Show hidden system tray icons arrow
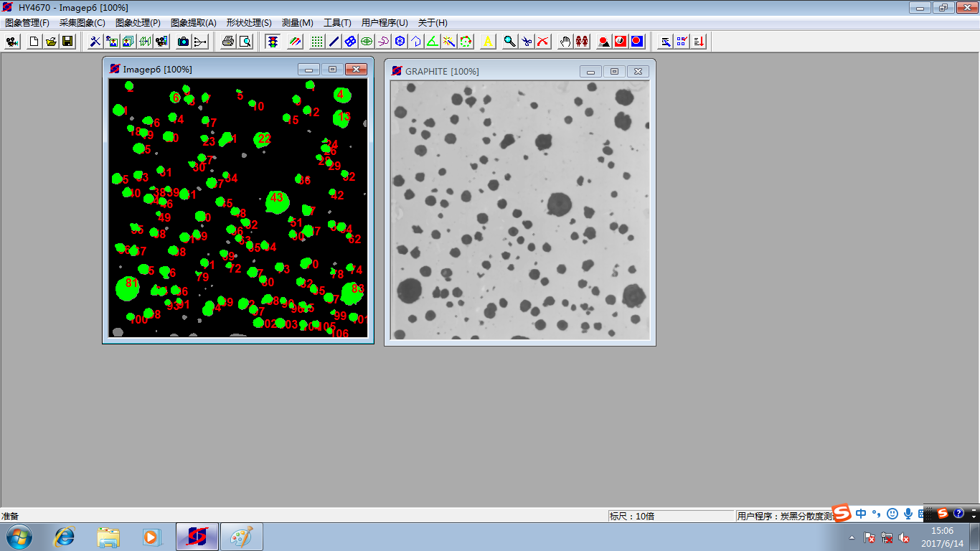 852,537
